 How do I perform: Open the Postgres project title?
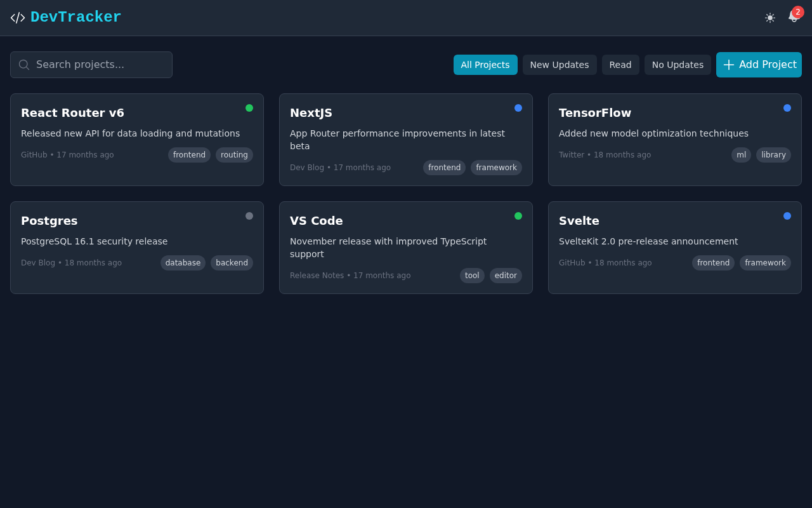pyautogui.click(x=49, y=221)
